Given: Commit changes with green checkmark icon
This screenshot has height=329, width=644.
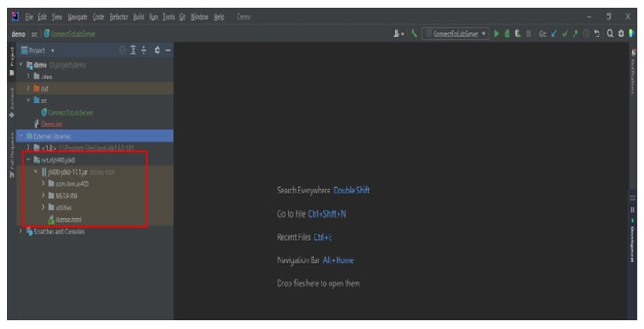Looking at the screenshot, I should point(565,34).
